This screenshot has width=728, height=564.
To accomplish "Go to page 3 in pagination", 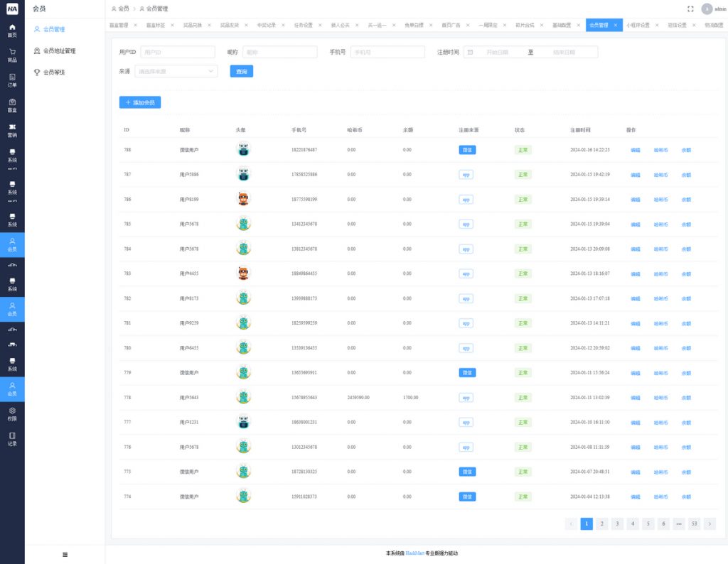I will (617, 524).
